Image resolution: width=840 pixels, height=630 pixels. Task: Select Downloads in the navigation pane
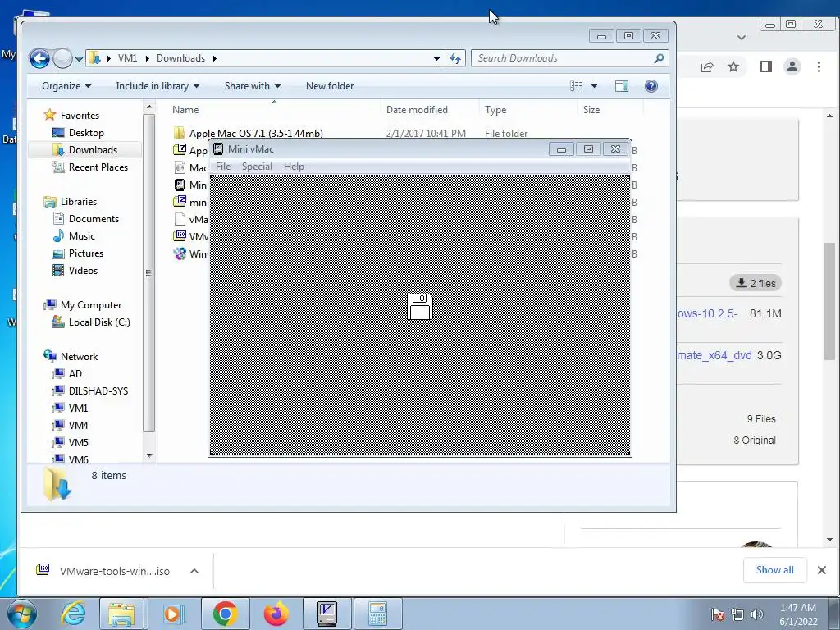(92, 149)
